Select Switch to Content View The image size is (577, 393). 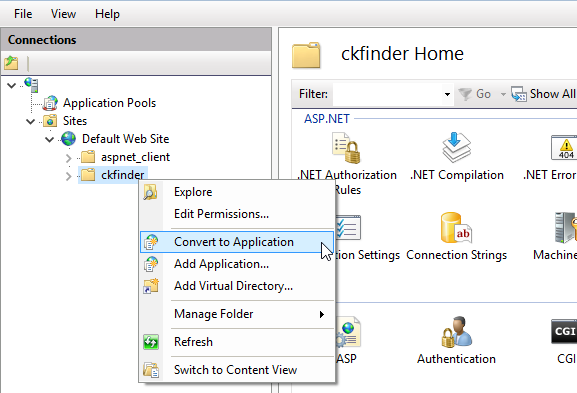click(237, 370)
